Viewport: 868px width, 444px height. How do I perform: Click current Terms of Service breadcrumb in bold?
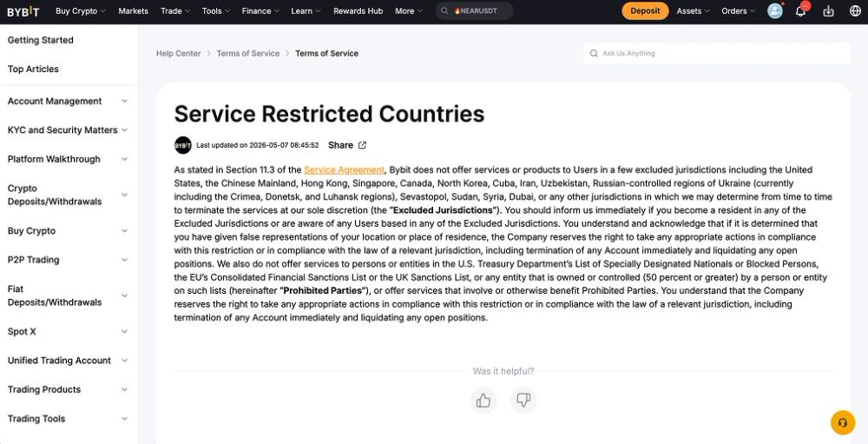(x=326, y=53)
